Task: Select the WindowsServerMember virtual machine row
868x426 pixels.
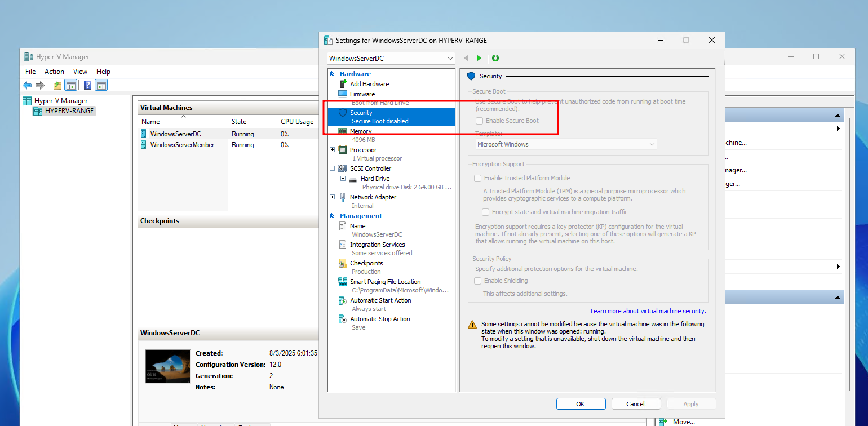Action: (x=228, y=145)
